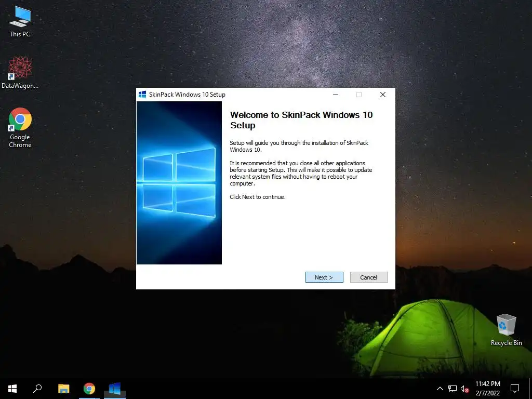
Task: Cancel the SkinPack Windows 10 Setup
Action: pos(369,277)
